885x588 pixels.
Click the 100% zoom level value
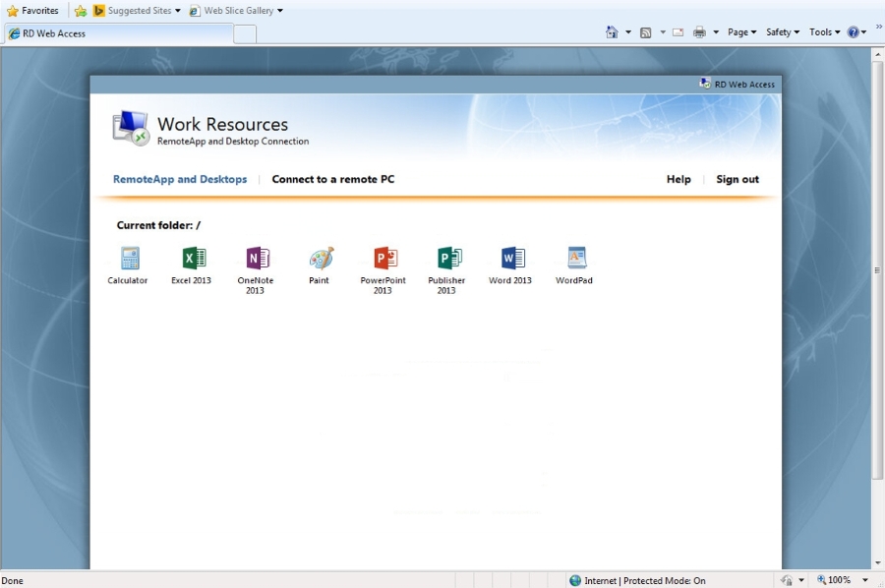pos(840,580)
